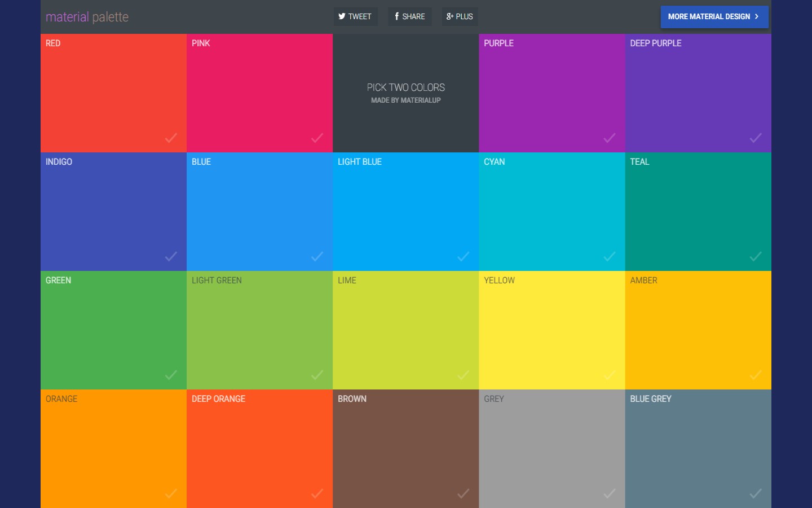Image resolution: width=812 pixels, height=508 pixels.
Task: Tick the checkmark on the Pink tile
Action: coord(317,138)
